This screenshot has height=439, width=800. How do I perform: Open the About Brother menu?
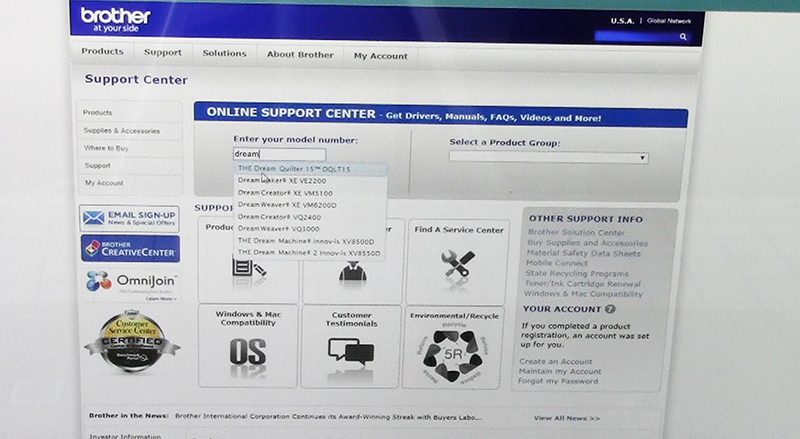(300, 55)
